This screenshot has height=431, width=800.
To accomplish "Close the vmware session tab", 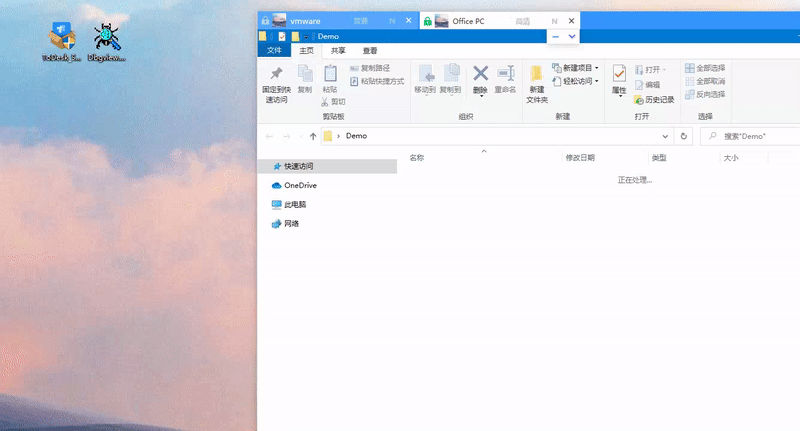I will coord(409,20).
